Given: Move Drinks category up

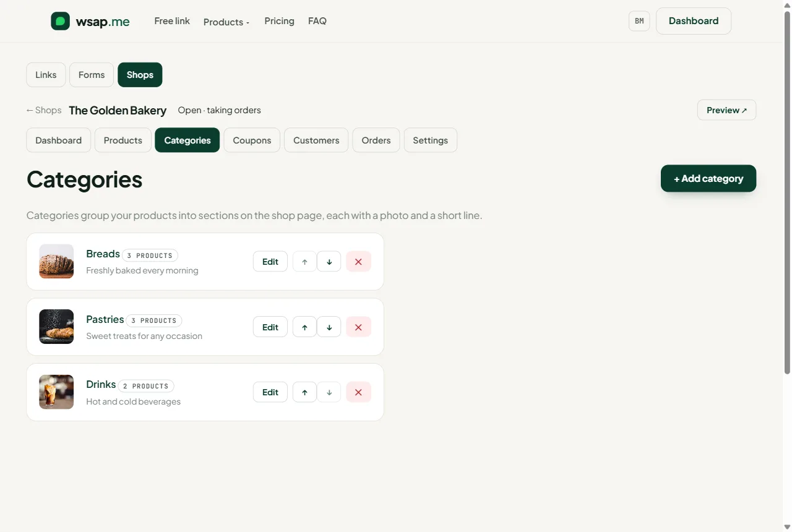Looking at the screenshot, I should (x=304, y=392).
